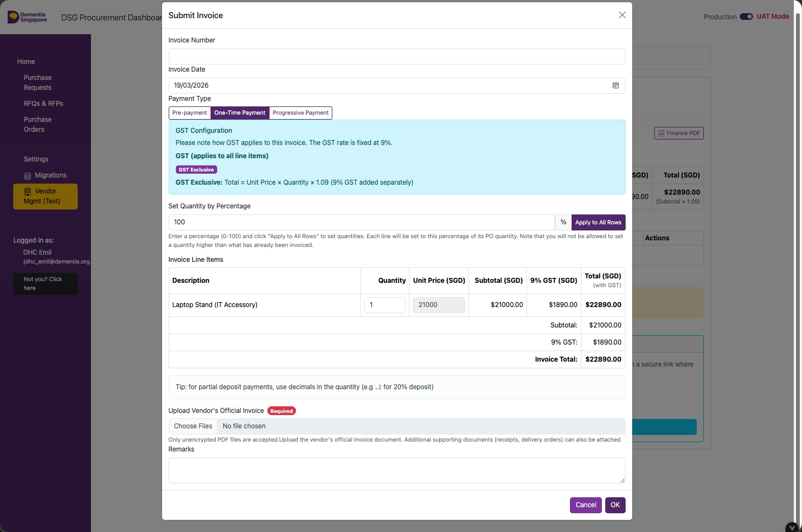The height and width of the screenshot is (532, 802).
Task: Click the DSG Procurement Dashboard title
Action: [111, 18]
